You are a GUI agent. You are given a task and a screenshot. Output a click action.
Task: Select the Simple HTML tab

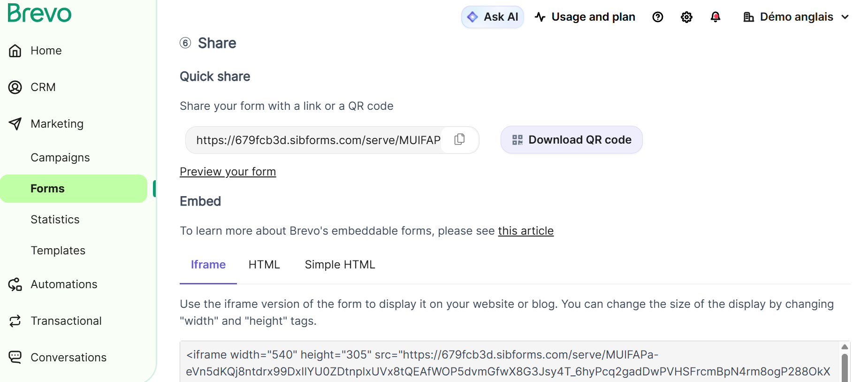click(340, 265)
